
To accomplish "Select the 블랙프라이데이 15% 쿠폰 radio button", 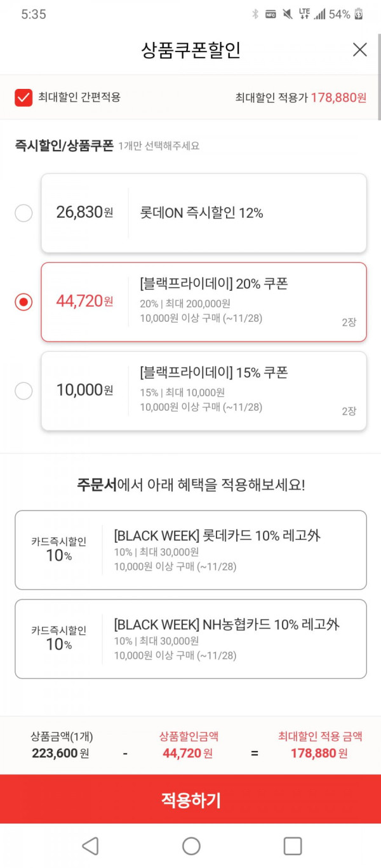I will point(23,391).
